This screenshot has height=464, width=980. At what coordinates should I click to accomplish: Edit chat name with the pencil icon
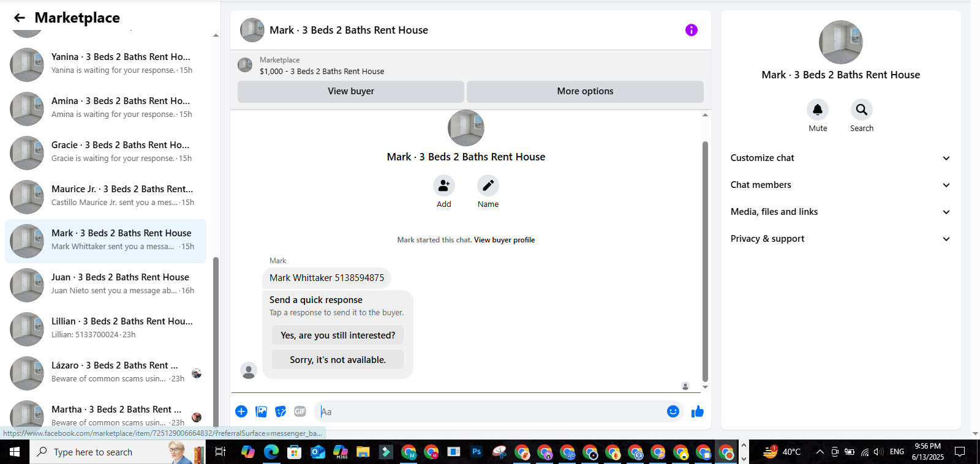pos(488,185)
